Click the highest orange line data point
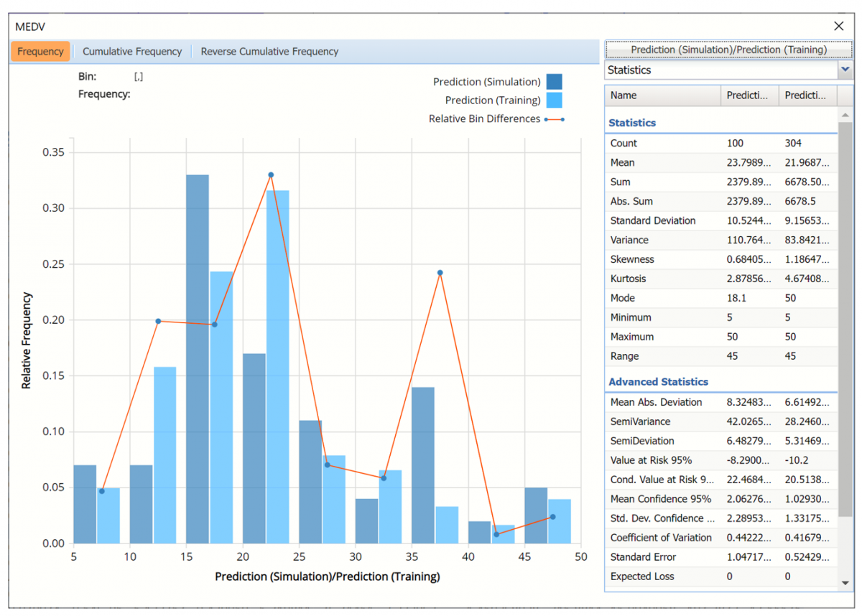 point(271,174)
